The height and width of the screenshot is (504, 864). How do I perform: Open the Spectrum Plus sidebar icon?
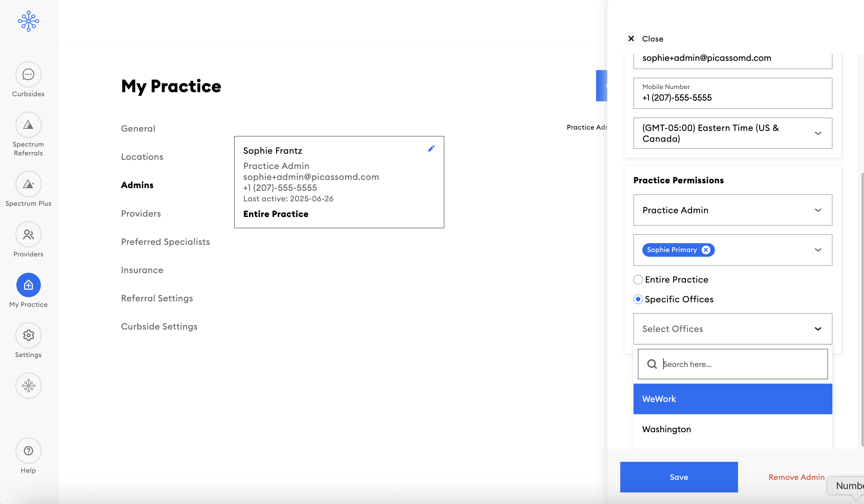coord(29,184)
